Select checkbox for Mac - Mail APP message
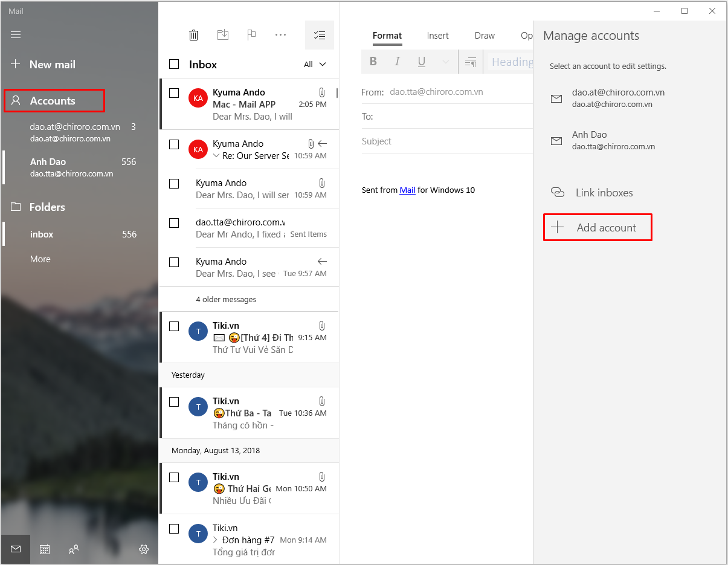This screenshot has height=565, width=728. point(174,93)
